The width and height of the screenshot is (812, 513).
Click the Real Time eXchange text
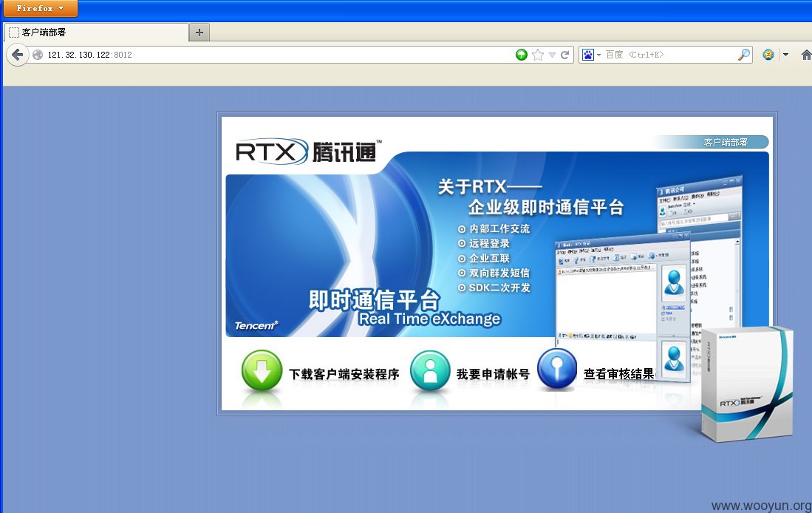point(430,319)
